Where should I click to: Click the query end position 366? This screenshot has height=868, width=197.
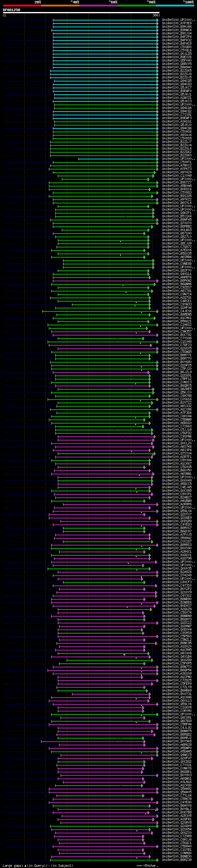click(x=155, y=15)
